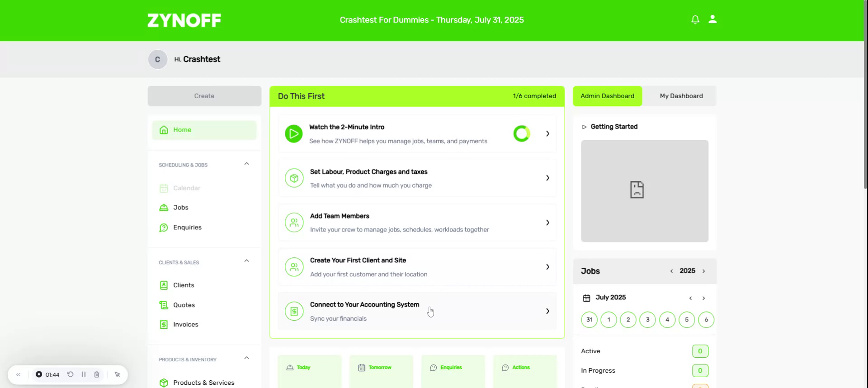Collapse the screen recorder toolbar
Screen dimensions: 868x388
[19, 374]
